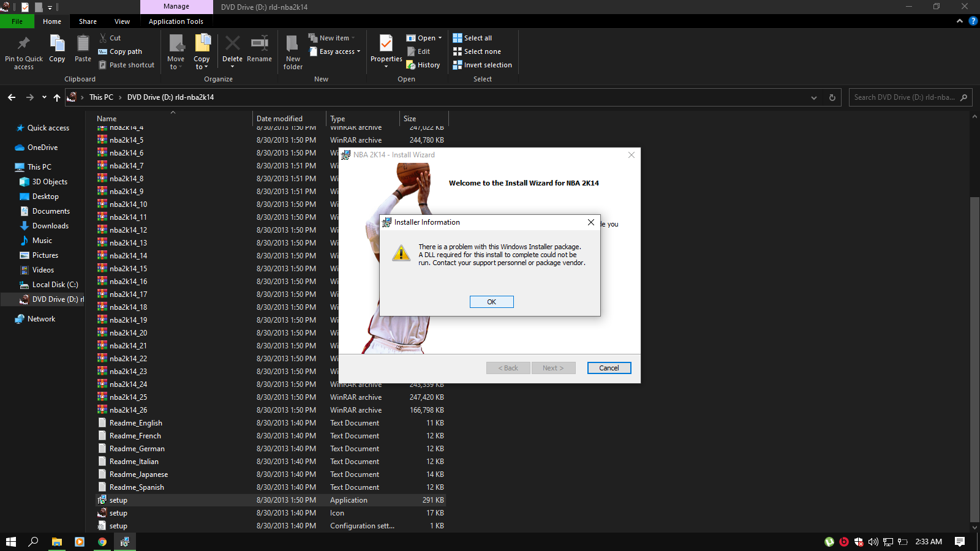Open File Explorer taskbar icon
The width and height of the screenshot is (980, 551).
pos(56,542)
